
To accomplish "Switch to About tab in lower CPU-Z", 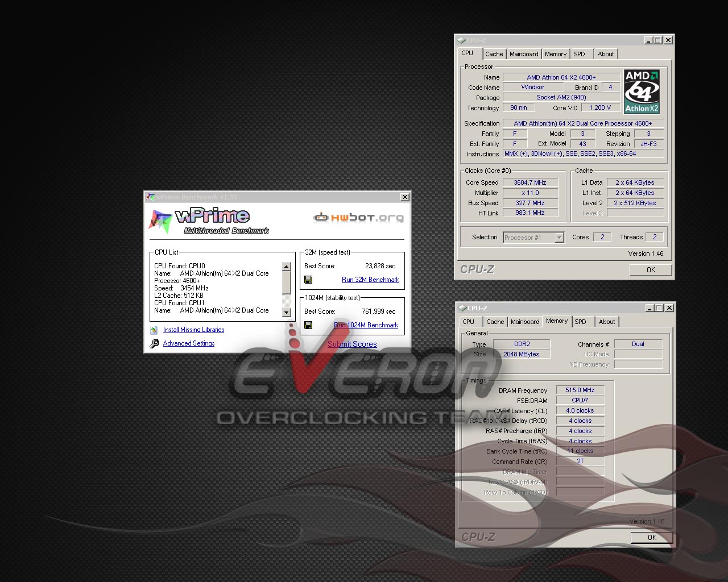I will coord(607,322).
